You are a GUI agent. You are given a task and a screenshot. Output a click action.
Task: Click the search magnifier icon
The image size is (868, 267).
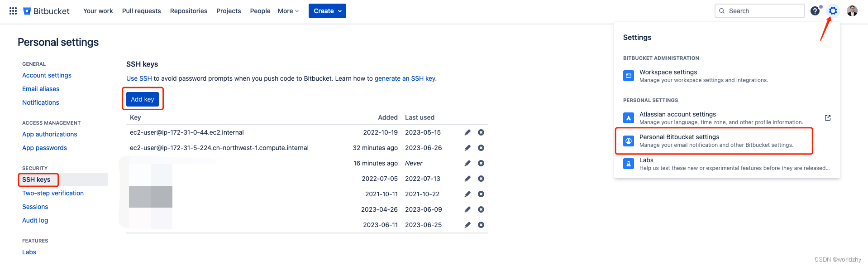click(x=722, y=11)
